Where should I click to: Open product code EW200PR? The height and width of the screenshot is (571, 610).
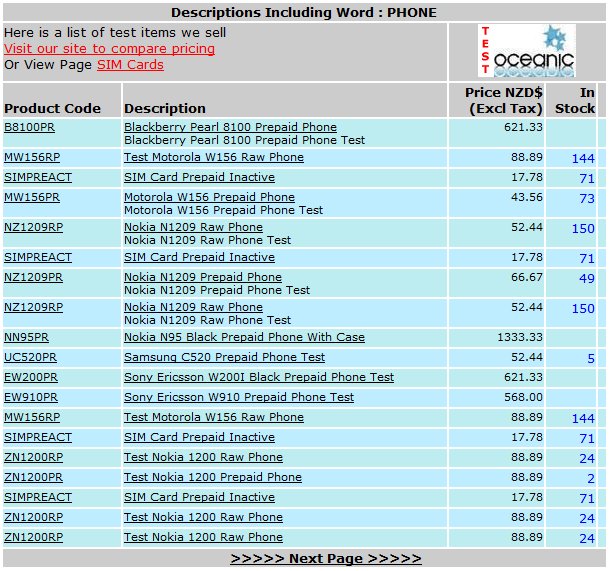(x=31, y=377)
